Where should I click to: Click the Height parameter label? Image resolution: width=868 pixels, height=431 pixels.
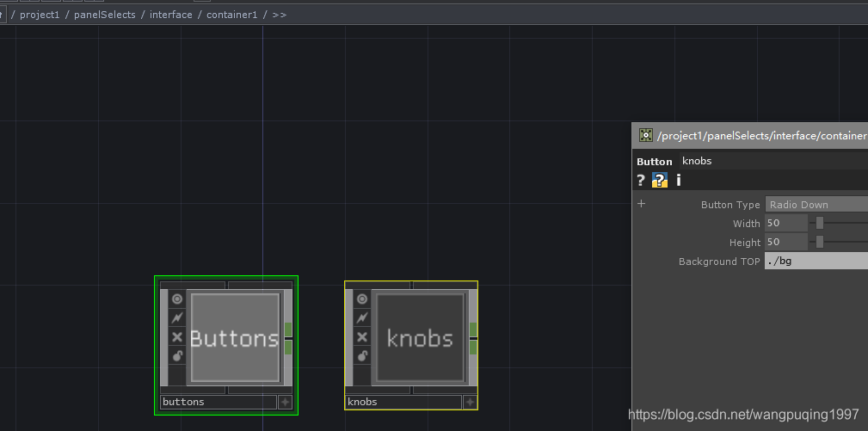pyautogui.click(x=745, y=243)
